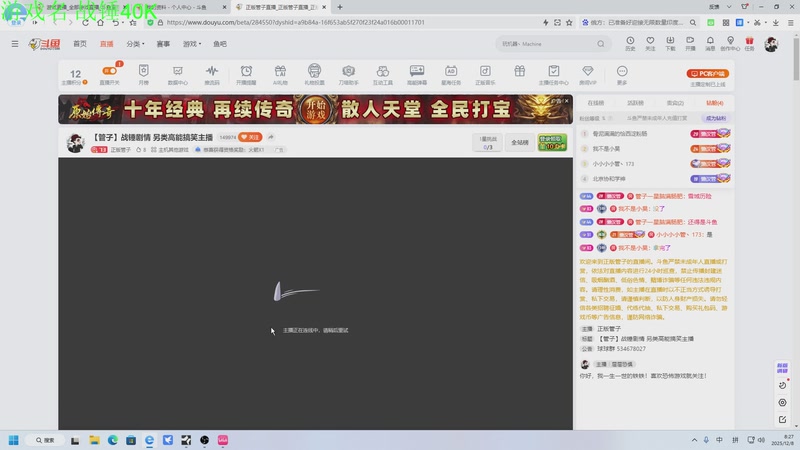
Task: Open the 开播 start streaming icon
Action: 690,43
